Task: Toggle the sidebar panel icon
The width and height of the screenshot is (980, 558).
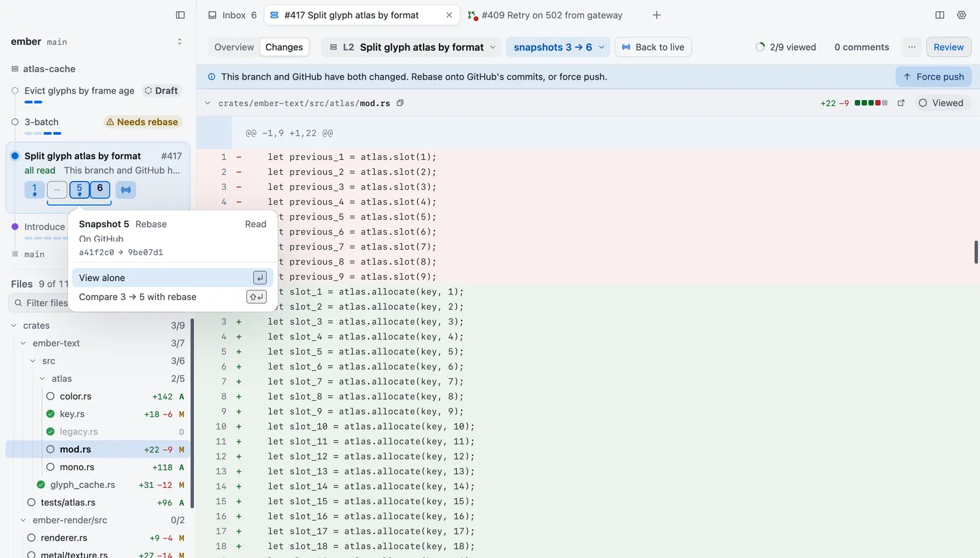Action: click(x=180, y=15)
